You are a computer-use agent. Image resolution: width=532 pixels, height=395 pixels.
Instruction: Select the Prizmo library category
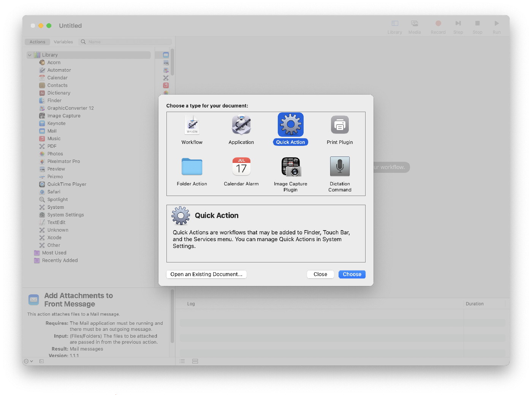(x=55, y=177)
